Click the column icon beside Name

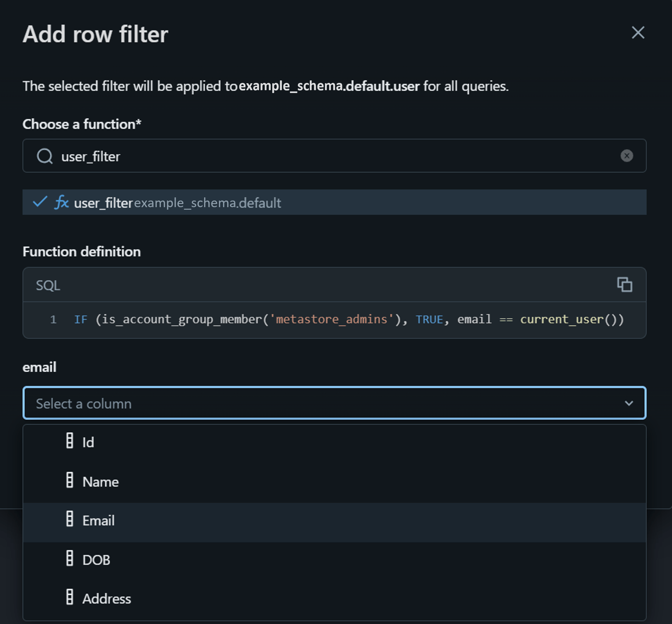click(x=70, y=481)
